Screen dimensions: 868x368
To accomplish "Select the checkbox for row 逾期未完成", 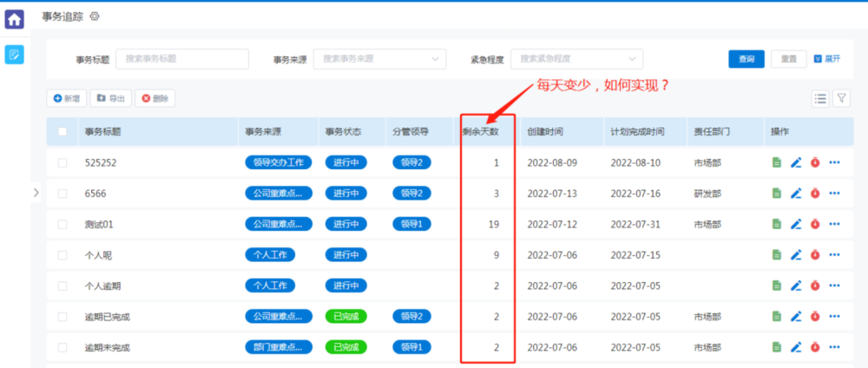I will pos(62,347).
